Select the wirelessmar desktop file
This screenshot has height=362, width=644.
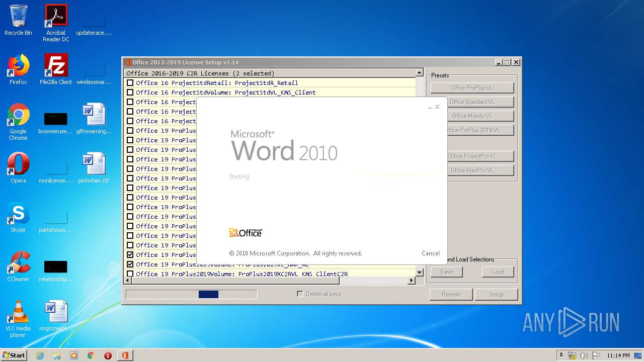click(94, 72)
